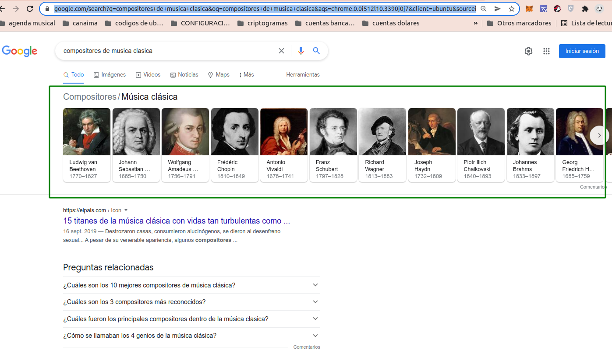Open the Google apps grid
This screenshot has width=612, height=364.
(546, 51)
